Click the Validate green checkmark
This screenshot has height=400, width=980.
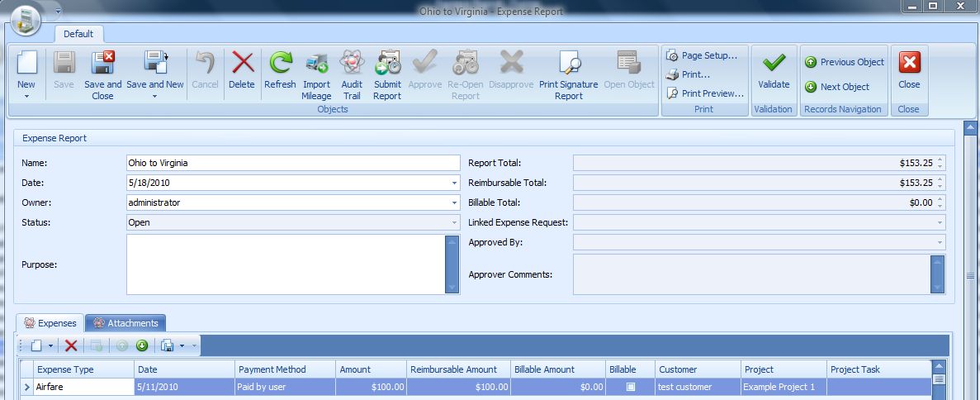tap(774, 63)
